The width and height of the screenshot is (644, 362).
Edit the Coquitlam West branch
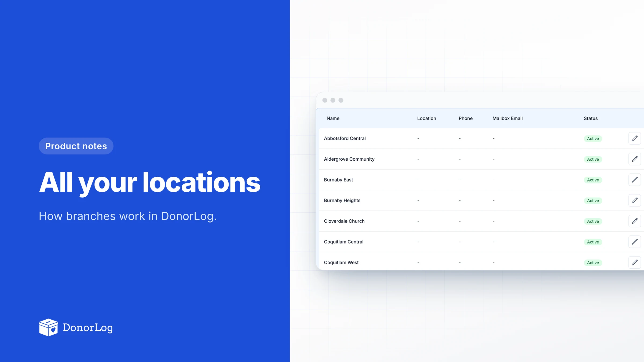point(635,262)
